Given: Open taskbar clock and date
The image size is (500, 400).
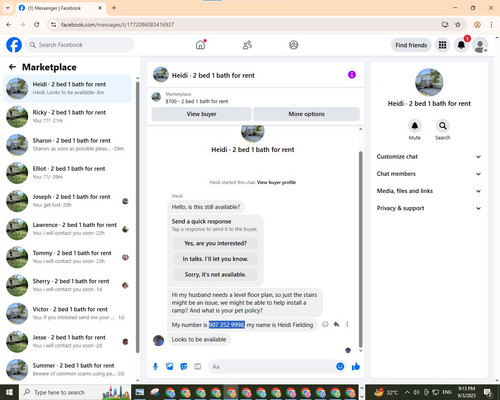Looking at the screenshot, I should (466, 392).
